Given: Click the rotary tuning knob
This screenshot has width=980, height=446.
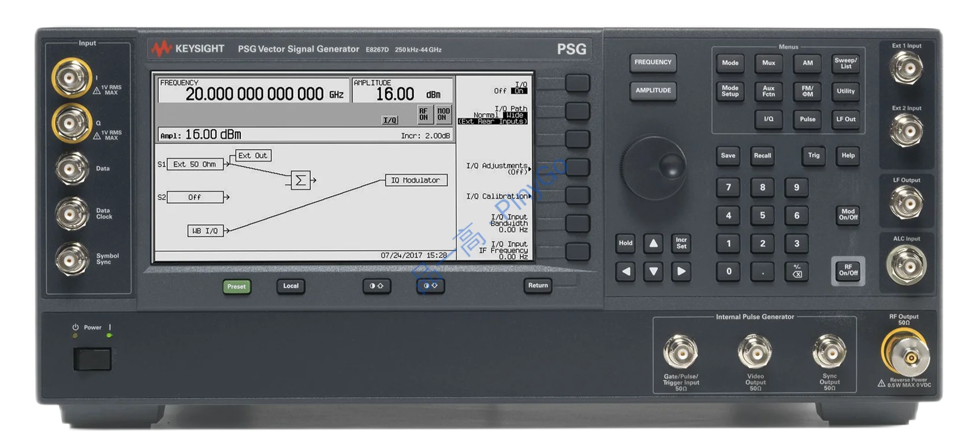Looking at the screenshot, I should 654,168.
